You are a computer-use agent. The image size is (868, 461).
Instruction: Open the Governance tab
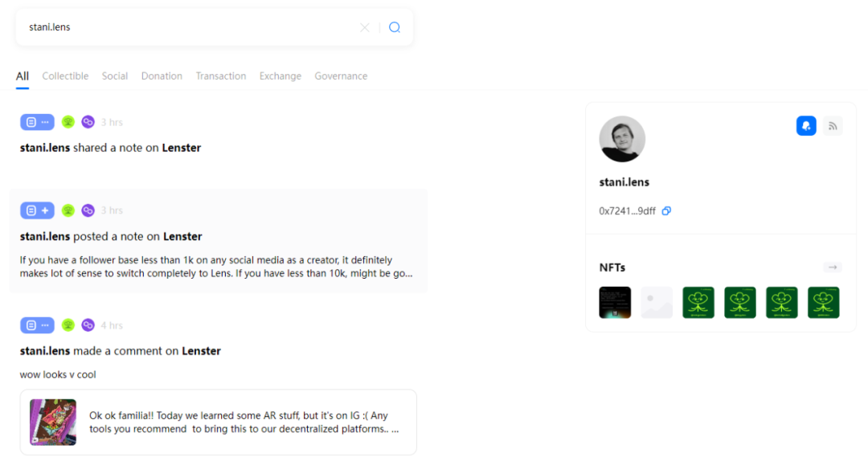(x=341, y=76)
